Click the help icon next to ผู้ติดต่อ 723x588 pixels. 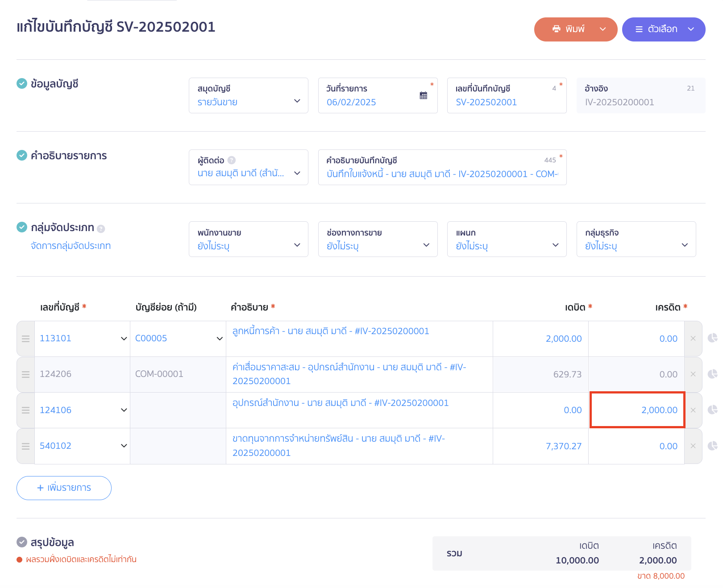[231, 160]
